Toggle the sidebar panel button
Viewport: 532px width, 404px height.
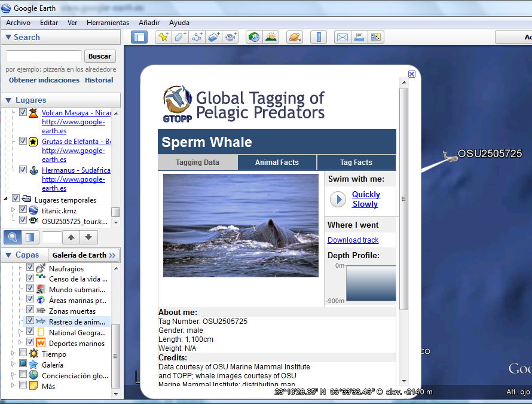[139, 37]
